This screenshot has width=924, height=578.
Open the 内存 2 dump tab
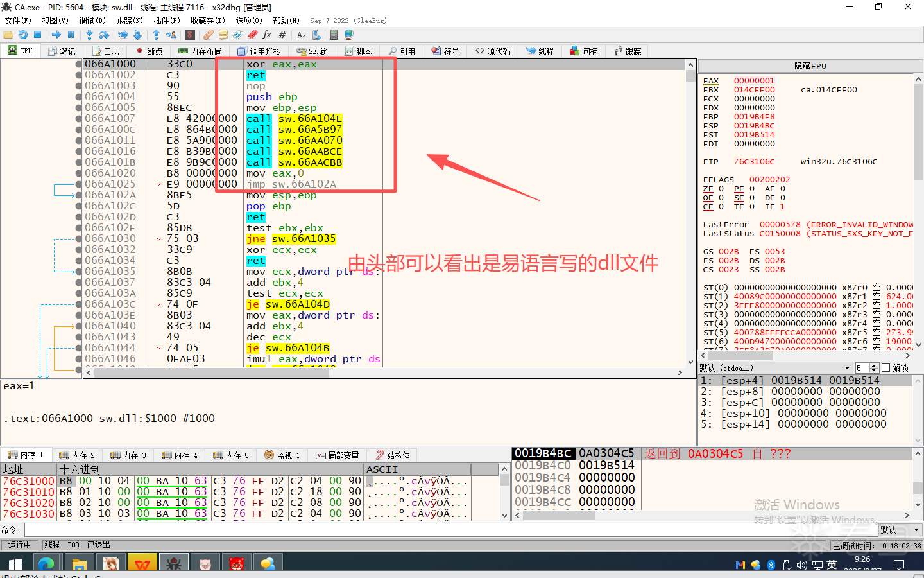pyautogui.click(x=77, y=455)
